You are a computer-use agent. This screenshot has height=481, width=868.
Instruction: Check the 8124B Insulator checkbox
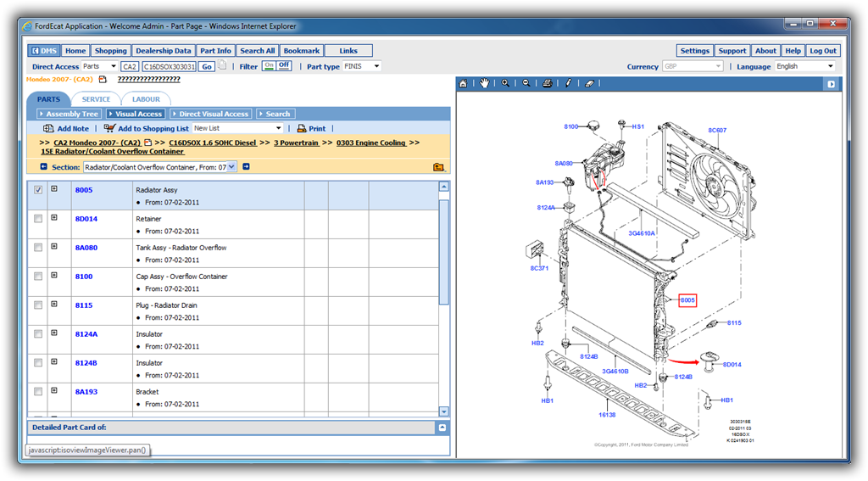pos(38,362)
